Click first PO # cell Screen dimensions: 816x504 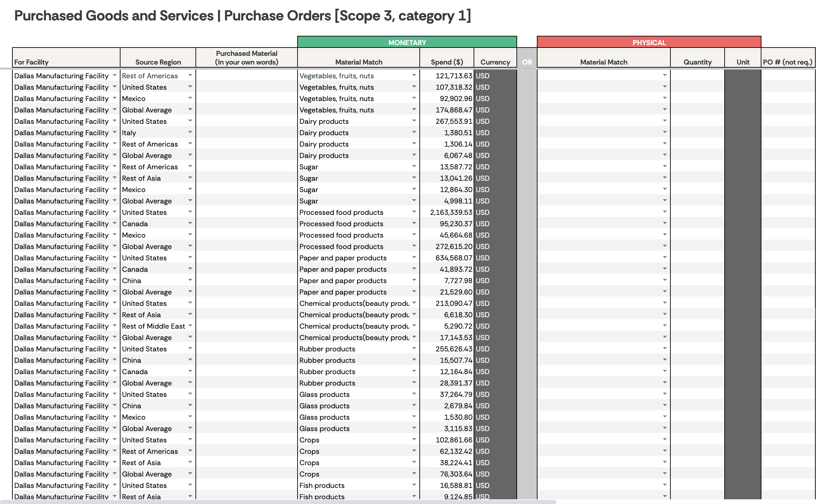pos(788,76)
